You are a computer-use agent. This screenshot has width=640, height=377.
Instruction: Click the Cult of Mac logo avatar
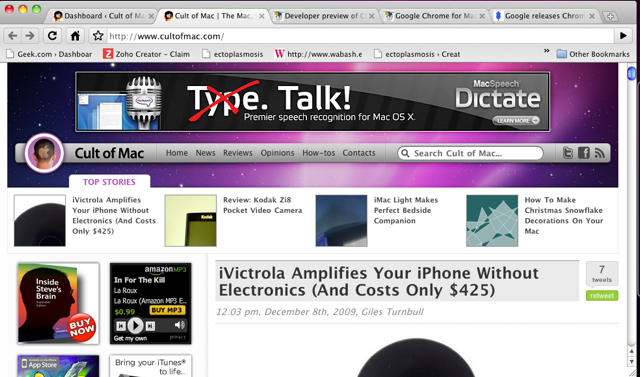click(x=44, y=153)
